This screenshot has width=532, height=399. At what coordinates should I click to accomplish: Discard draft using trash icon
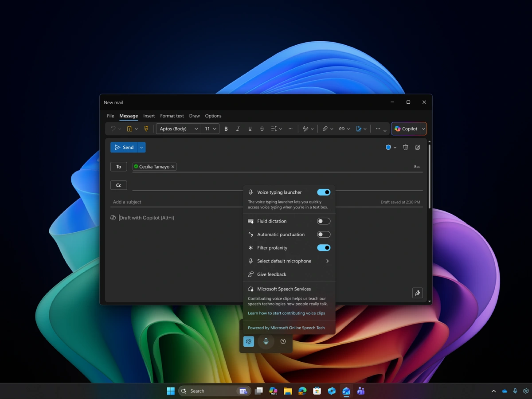pyautogui.click(x=406, y=147)
